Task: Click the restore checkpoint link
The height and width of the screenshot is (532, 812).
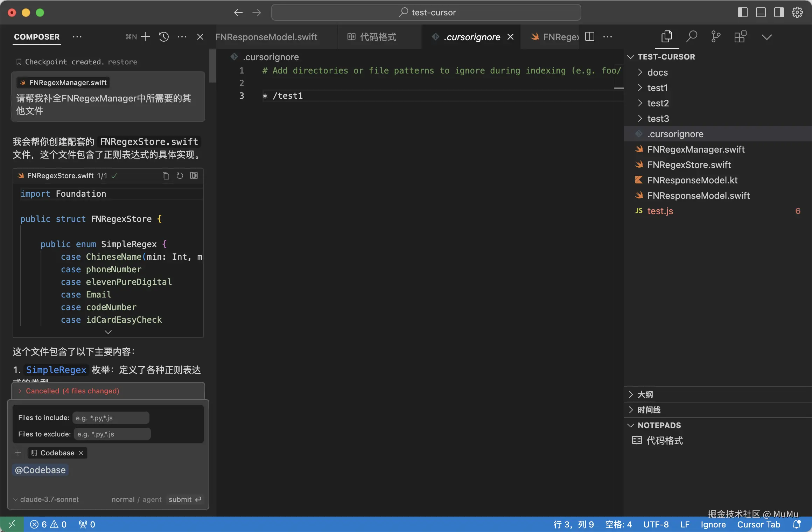Action: point(122,62)
